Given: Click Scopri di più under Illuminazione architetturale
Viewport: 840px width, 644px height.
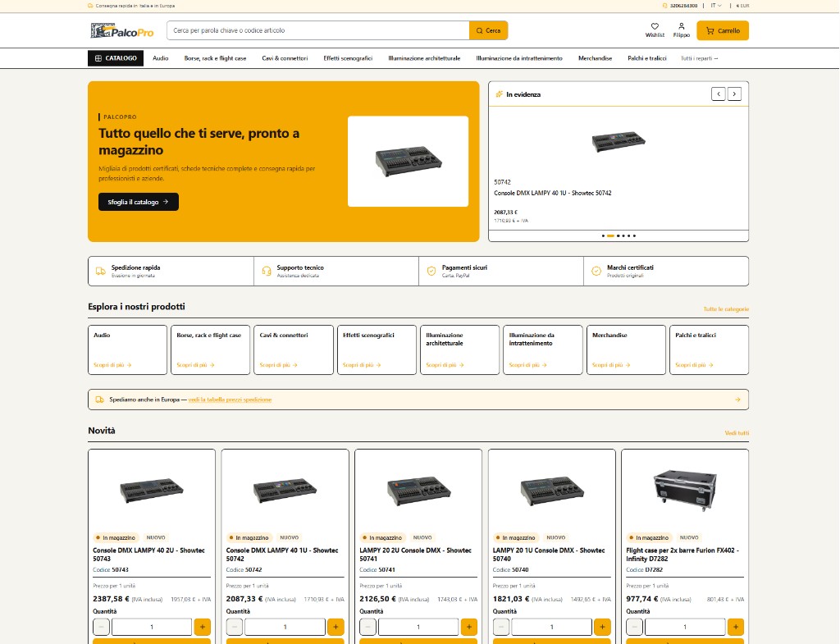Looking at the screenshot, I should [x=445, y=365].
